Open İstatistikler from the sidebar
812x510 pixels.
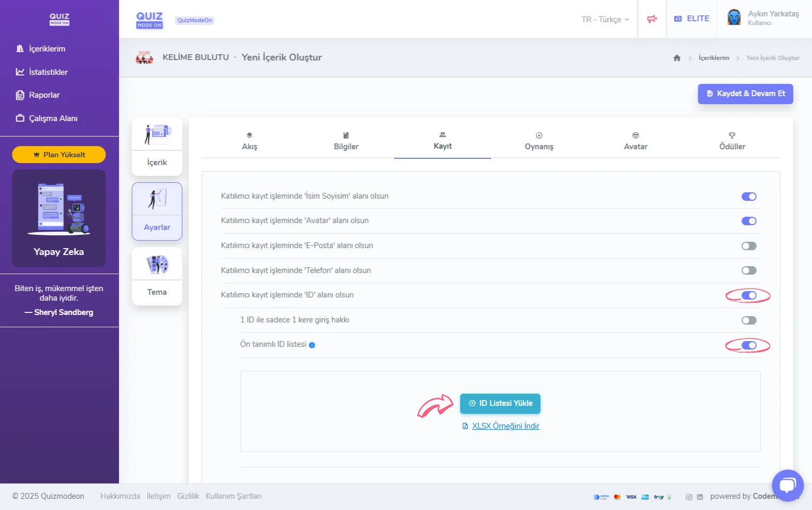coord(48,72)
